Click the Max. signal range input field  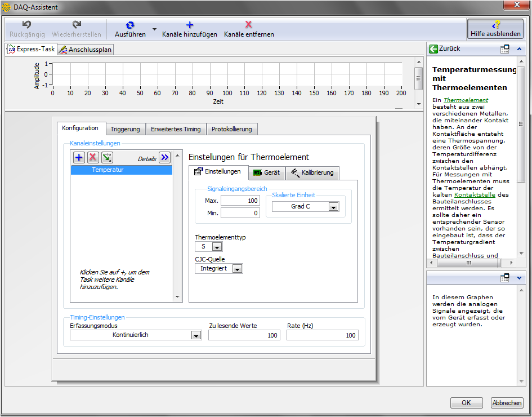(x=240, y=201)
